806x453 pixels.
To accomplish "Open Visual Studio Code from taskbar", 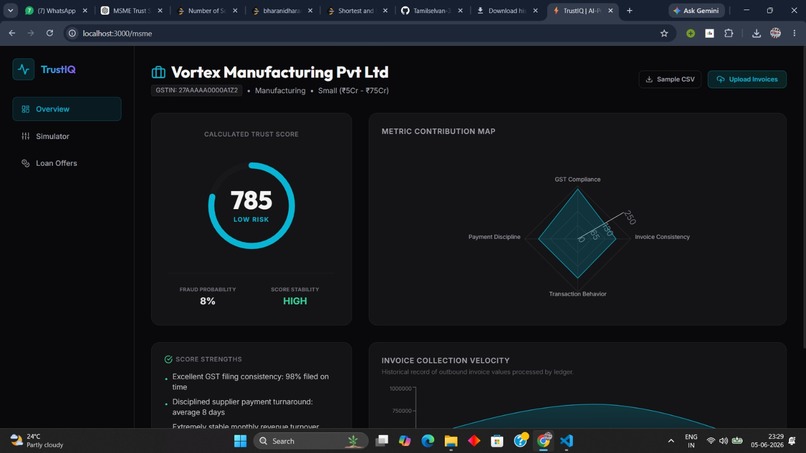I will click(x=566, y=441).
